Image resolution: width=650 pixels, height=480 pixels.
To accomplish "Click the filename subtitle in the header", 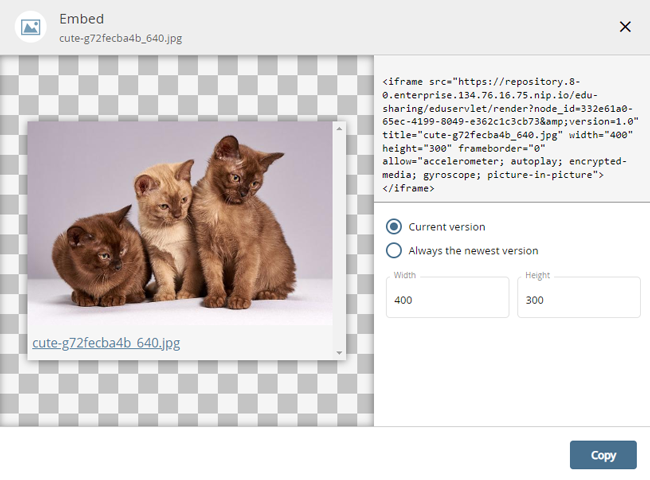I will (x=121, y=39).
